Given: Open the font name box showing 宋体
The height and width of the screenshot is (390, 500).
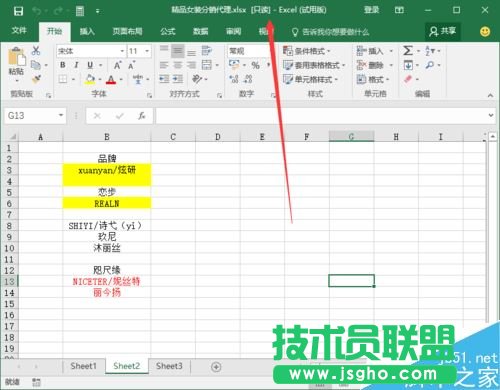Looking at the screenshot, I should 91,51.
